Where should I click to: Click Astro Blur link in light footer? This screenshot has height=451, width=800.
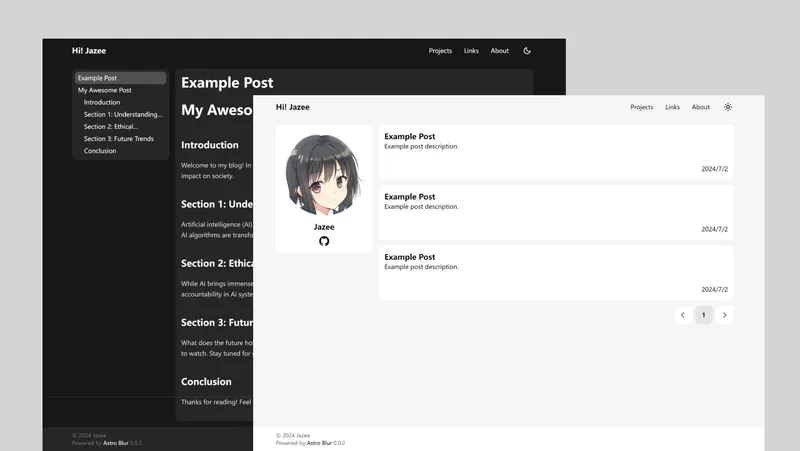319,442
